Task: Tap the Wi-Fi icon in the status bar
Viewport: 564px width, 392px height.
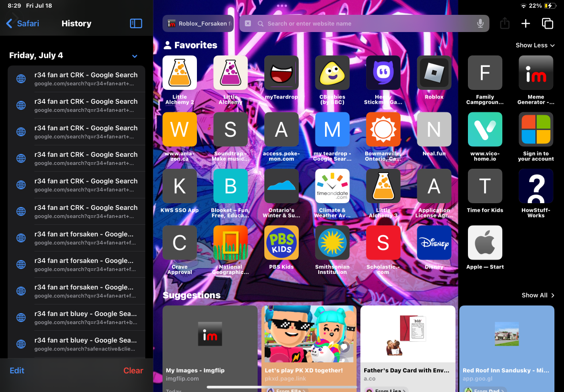Action: (524, 6)
